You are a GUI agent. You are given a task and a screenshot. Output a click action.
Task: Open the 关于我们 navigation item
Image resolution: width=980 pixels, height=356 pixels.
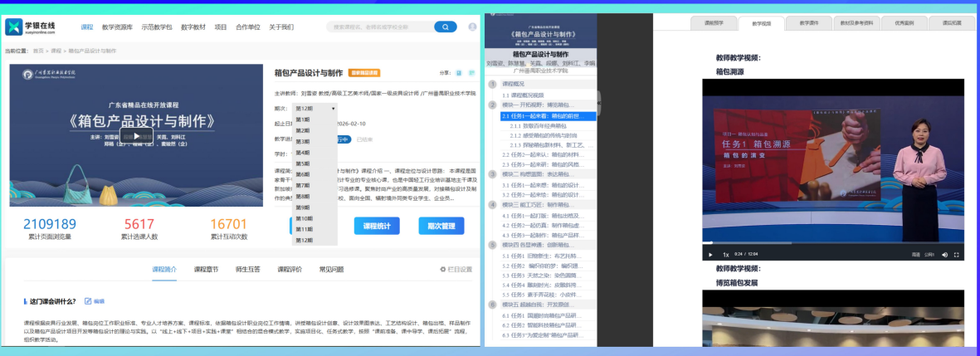[x=281, y=27]
